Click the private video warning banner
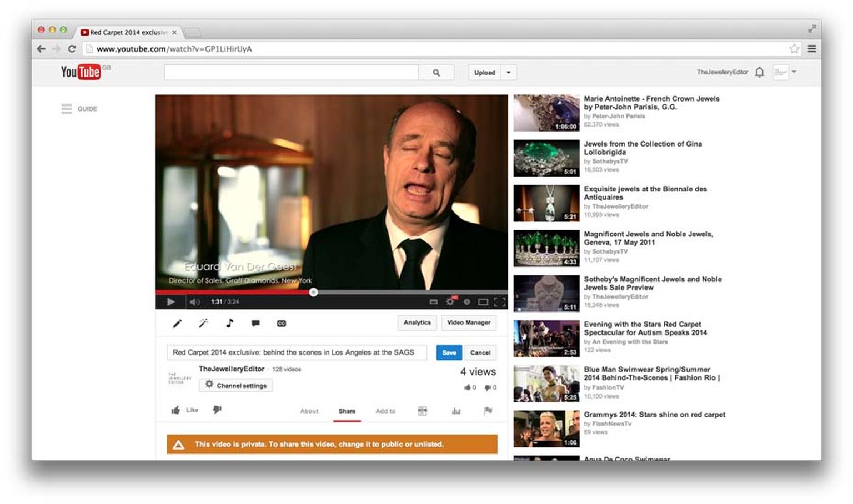853x504 pixels. (332, 445)
